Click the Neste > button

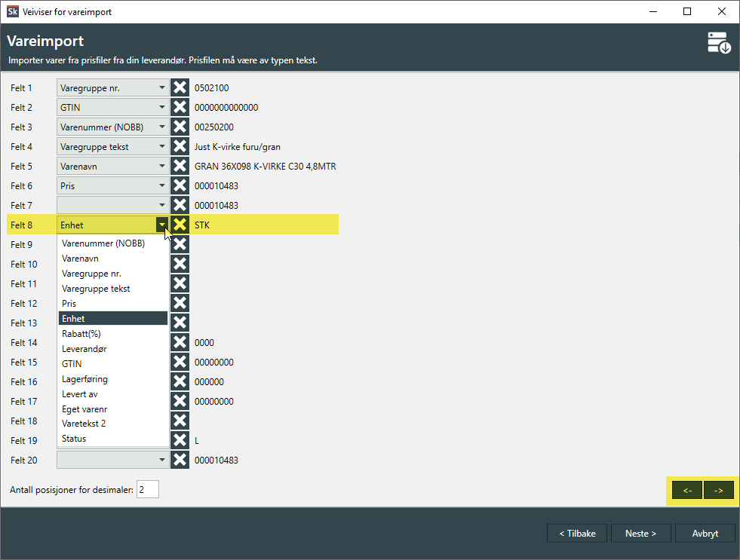tap(640, 534)
